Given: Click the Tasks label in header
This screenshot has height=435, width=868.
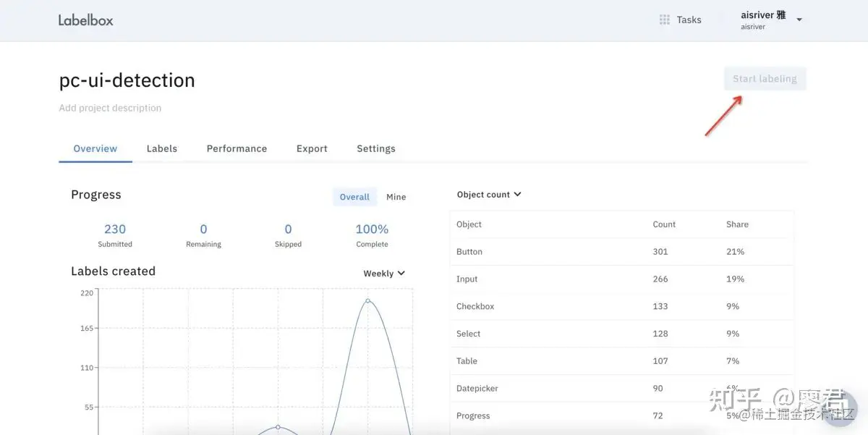Looking at the screenshot, I should click(x=689, y=20).
